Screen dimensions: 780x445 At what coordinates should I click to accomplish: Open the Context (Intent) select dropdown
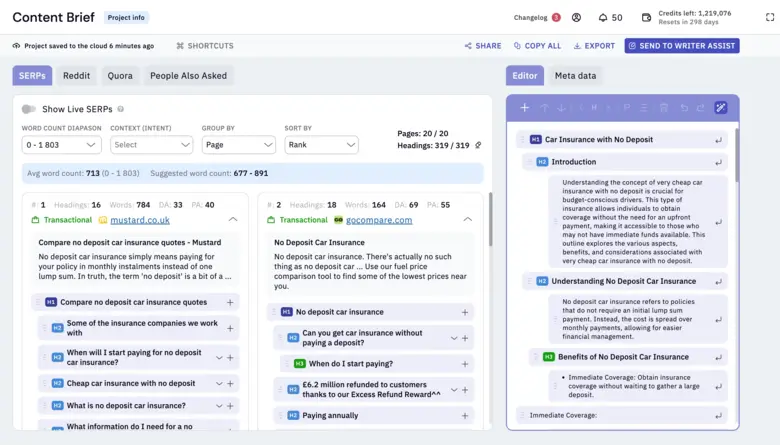click(151, 145)
